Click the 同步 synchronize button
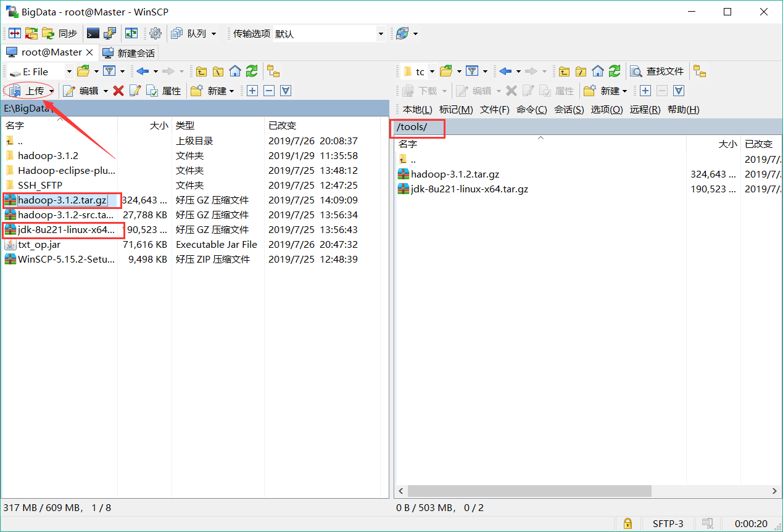 click(x=60, y=33)
